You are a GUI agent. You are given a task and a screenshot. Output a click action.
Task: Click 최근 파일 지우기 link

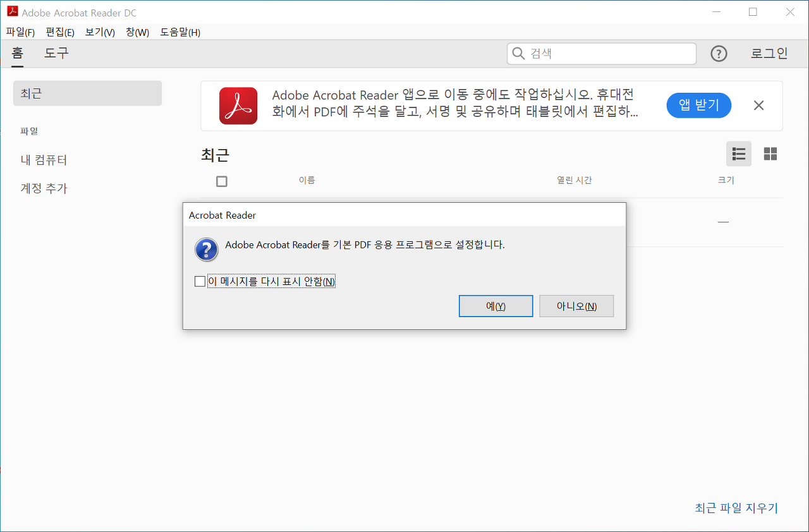click(x=736, y=508)
